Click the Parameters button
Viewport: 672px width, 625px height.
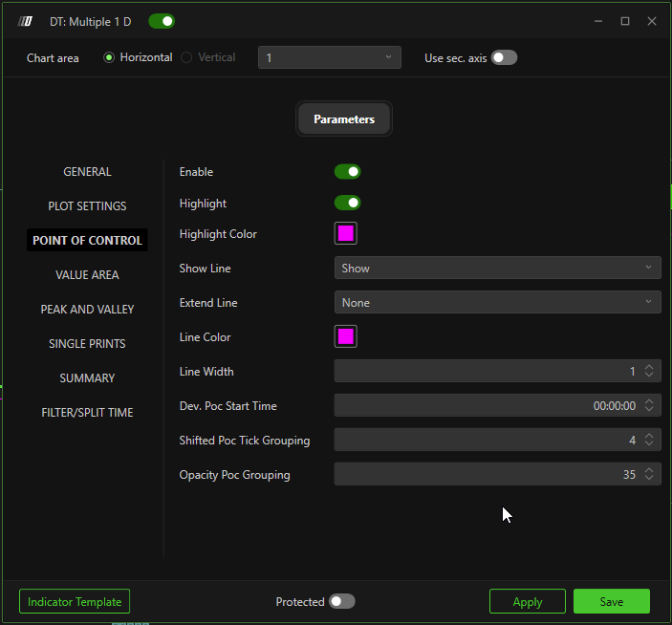(x=343, y=119)
